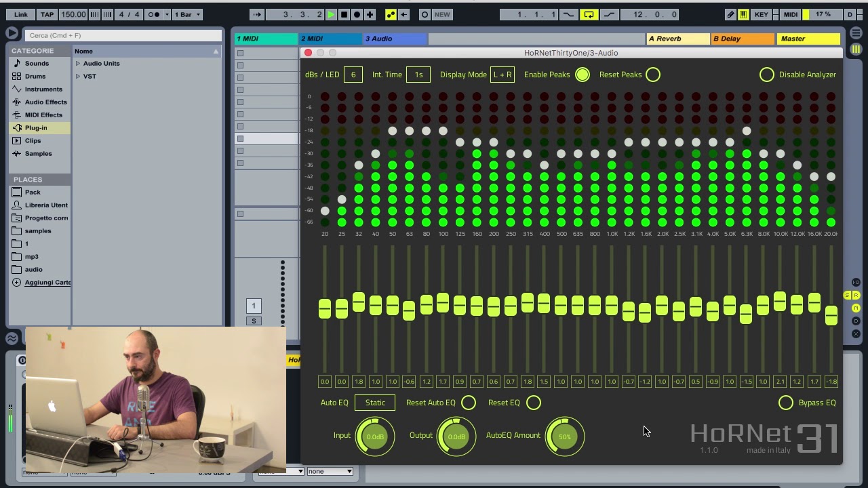Viewport: 868px width, 488px height.
Task: Click the Reset Auto EQ circle
Action: pyautogui.click(x=469, y=403)
